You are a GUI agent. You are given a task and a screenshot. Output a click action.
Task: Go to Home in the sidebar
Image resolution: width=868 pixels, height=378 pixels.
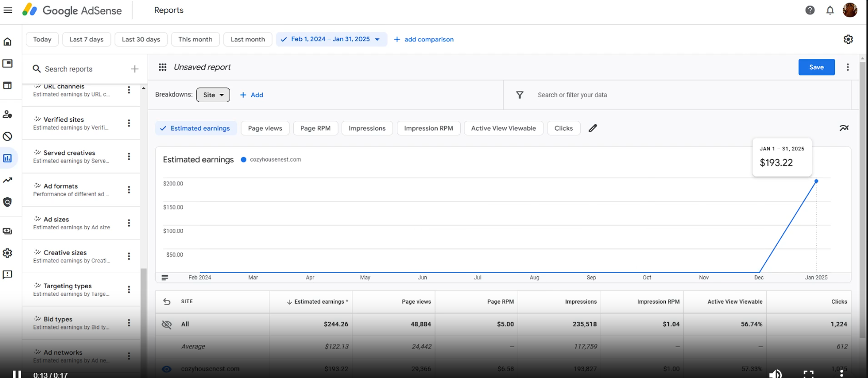click(x=8, y=42)
